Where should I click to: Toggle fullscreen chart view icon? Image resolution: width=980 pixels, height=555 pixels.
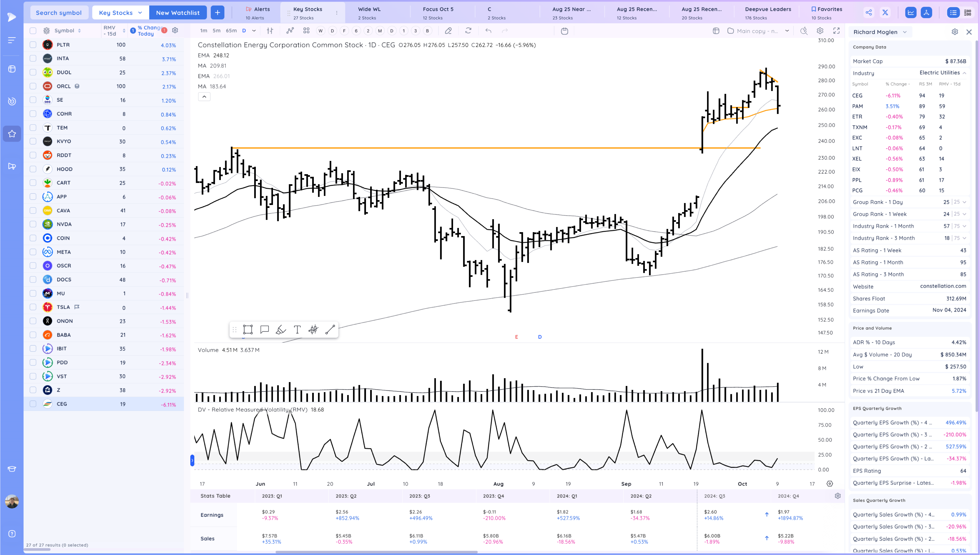coord(836,31)
